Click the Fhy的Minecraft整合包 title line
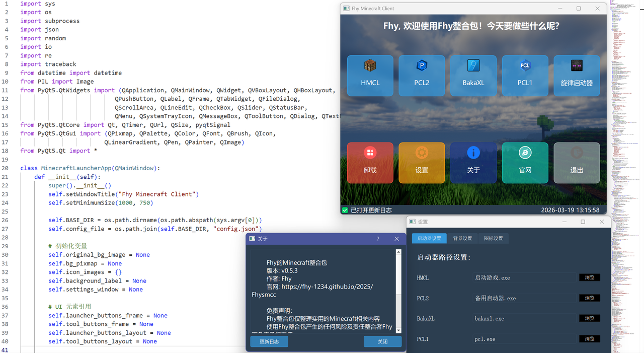 coord(297,262)
